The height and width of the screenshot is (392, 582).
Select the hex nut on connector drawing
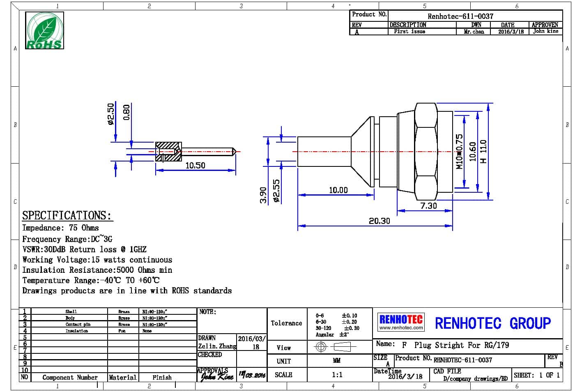pos(426,151)
